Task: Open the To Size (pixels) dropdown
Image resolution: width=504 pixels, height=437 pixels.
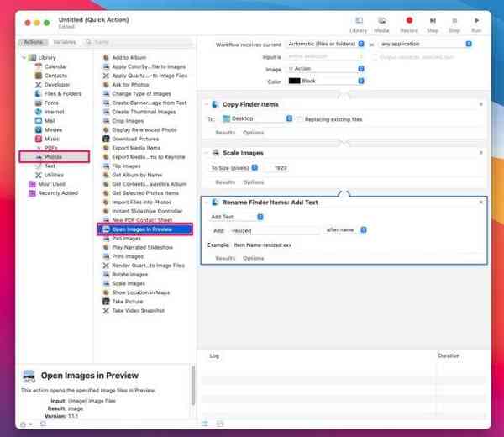Action: (234, 168)
